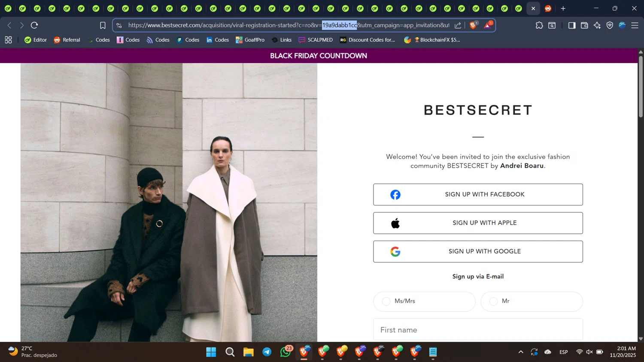
Task: Open site settings icon in address bar
Action: tap(119, 25)
